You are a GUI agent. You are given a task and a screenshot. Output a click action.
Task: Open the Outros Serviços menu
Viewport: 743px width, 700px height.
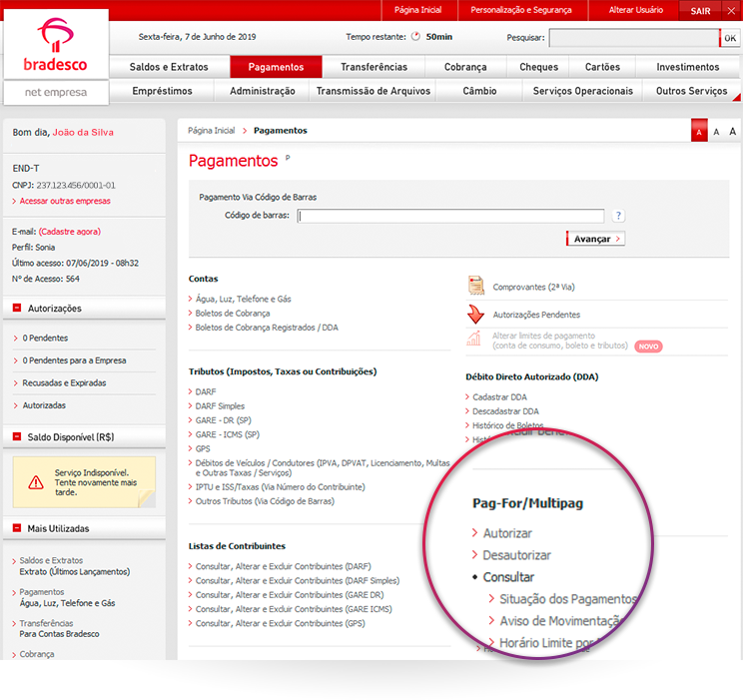pyautogui.click(x=691, y=91)
